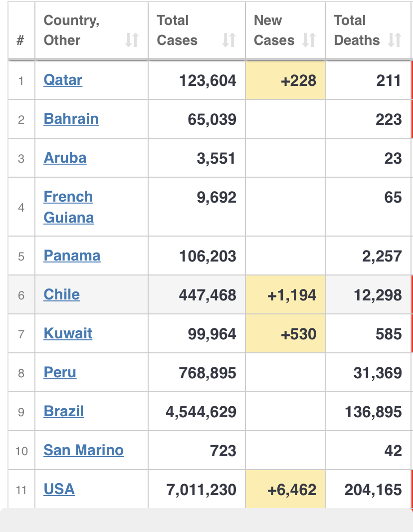Visit the Kuwait country page

click(68, 333)
